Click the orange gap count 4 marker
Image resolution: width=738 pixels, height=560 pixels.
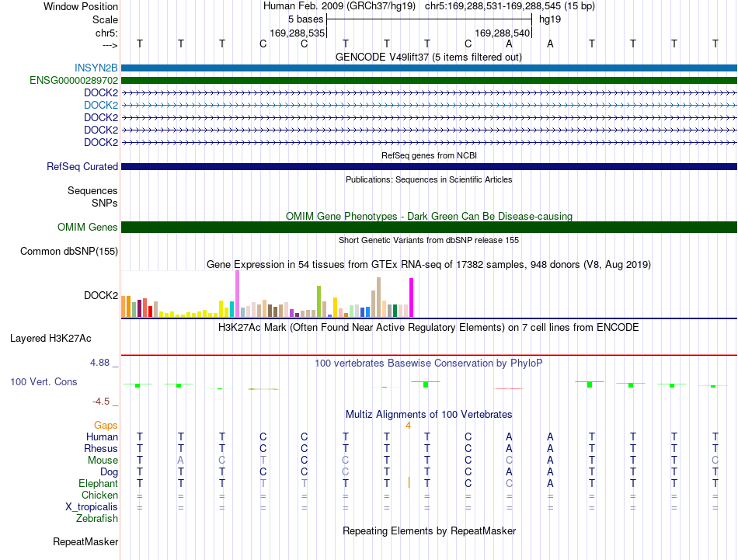tap(408, 426)
